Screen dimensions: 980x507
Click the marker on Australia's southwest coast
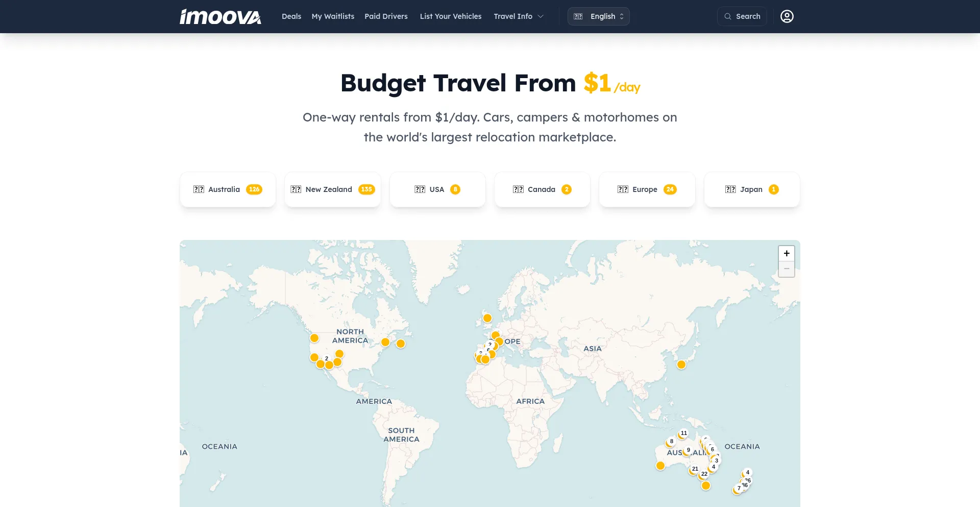click(660, 466)
